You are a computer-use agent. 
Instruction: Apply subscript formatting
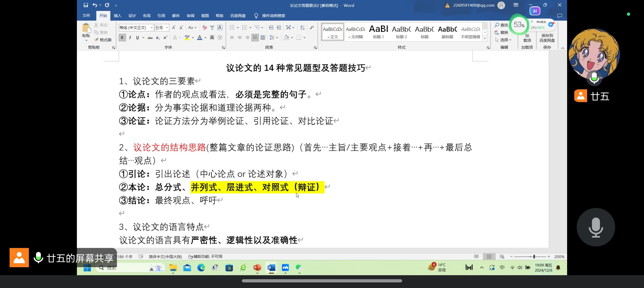[158, 38]
